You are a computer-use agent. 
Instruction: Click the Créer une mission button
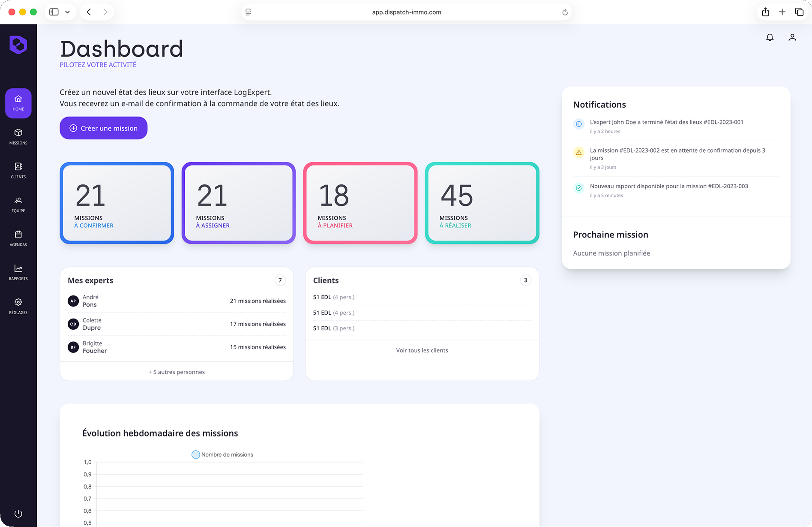tap(104, 128)
